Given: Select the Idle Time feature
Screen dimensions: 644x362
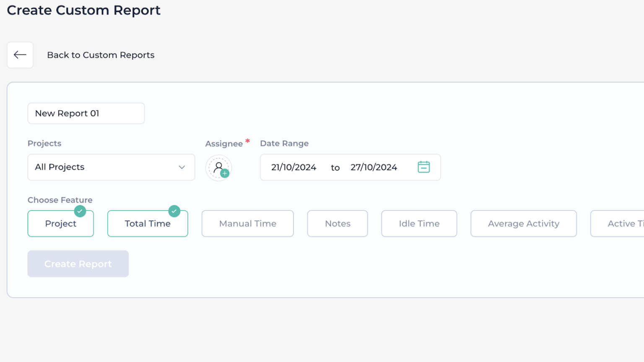Looking at the screenshot, I should tap(419, 223).
